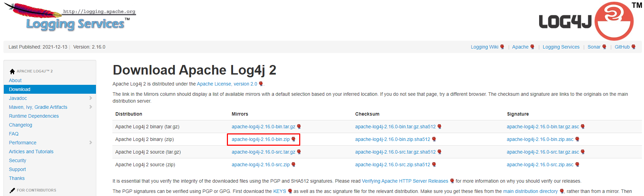The width and height of the screenshot is (644, 196).
Task: Click external icon after src.zip.asc signature
Action: [x=577, y=165]
